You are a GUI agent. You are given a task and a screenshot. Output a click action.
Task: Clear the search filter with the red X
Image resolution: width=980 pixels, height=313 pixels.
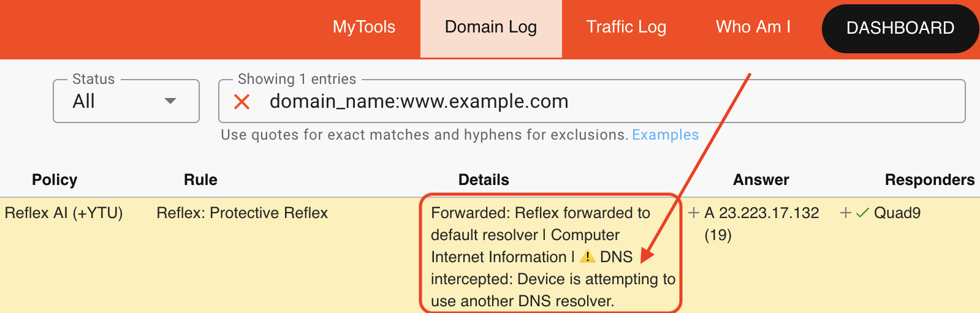point(242,102)
